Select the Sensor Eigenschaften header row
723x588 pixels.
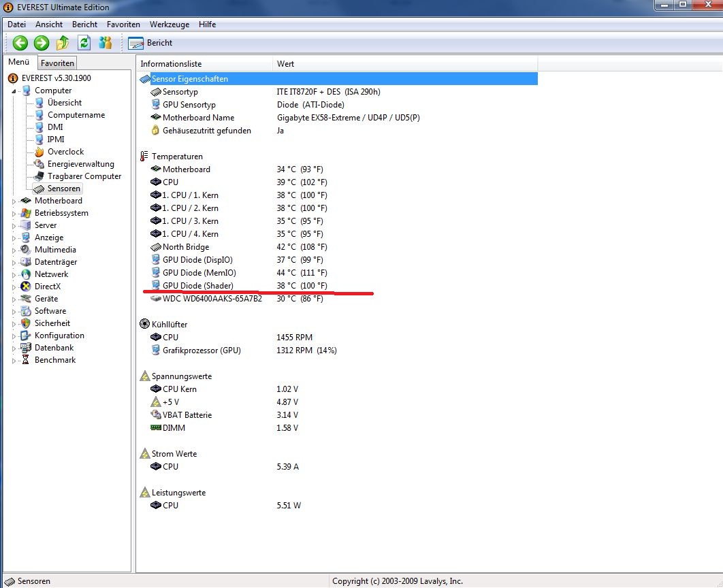click(338, 79)
